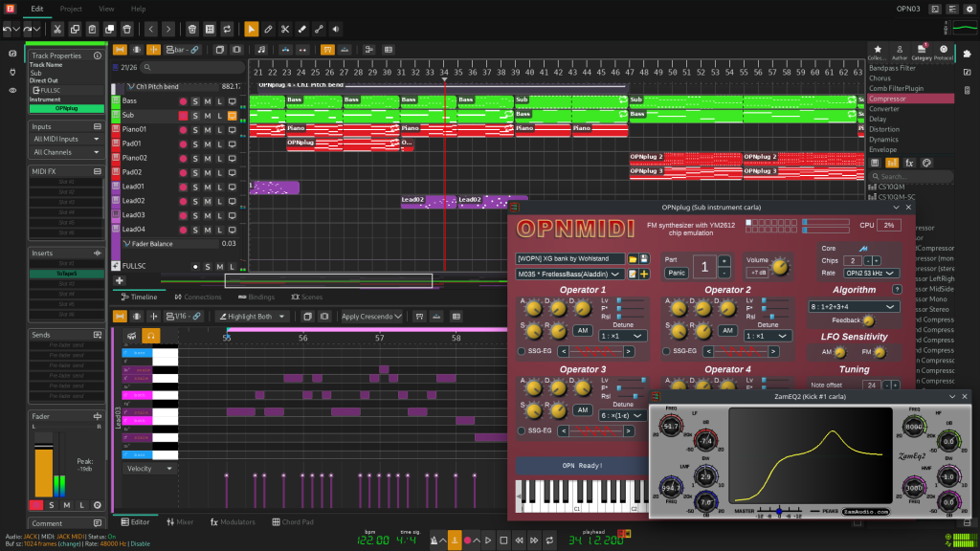This screenshot has height=551, width=980.
Task: Toggle SSG-EG radio for Operator 1
Action: pyautogui.click(x=521, y=351)
